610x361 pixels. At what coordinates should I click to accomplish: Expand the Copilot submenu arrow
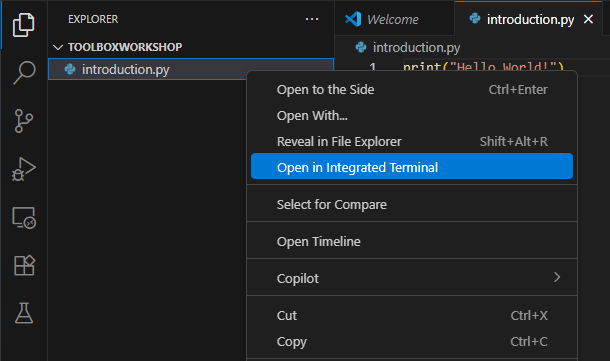(x=557, y=277)
